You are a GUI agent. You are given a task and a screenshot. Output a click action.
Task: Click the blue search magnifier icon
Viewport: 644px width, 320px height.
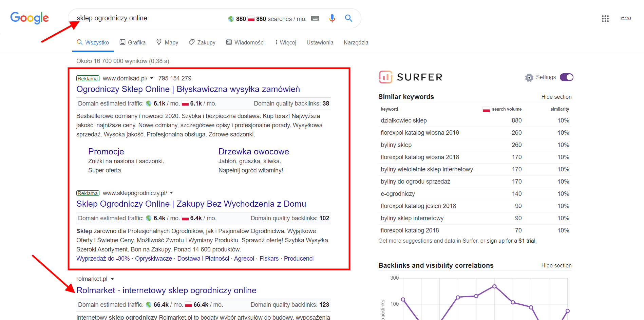(348, 18)
